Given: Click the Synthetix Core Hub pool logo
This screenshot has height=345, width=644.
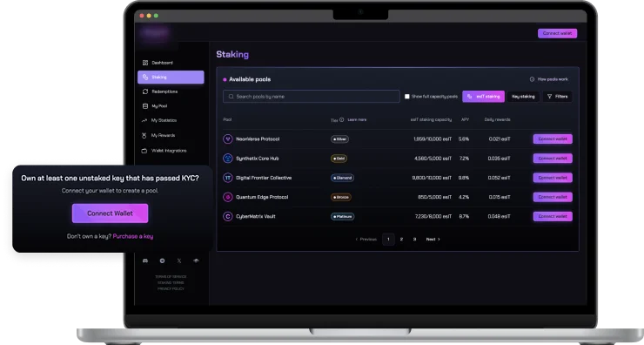Looking at the screenshot, I should click(x=227, y=159).
